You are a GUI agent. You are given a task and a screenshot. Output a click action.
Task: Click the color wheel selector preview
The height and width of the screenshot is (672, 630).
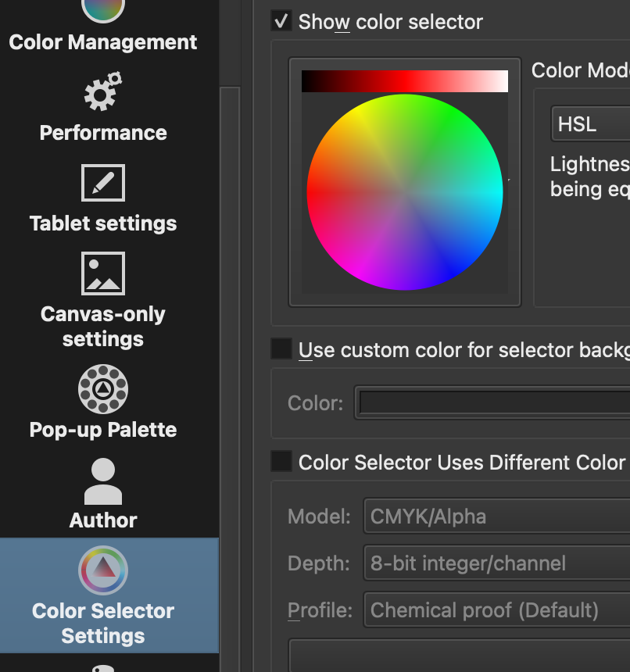405,192
